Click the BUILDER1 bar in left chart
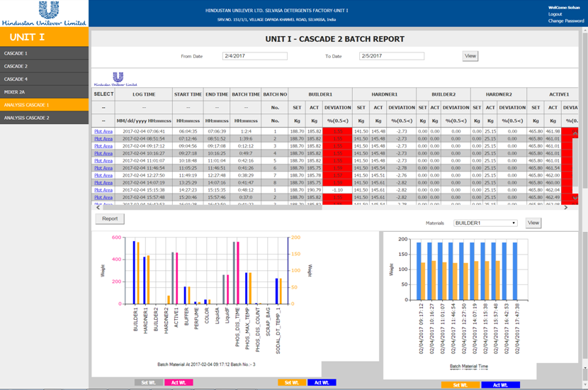 pos(136,272)
